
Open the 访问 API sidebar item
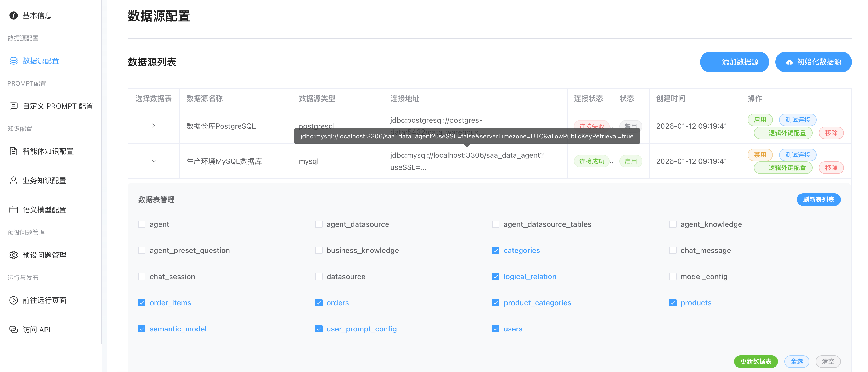pyautogui.click(x=36, y=330)
